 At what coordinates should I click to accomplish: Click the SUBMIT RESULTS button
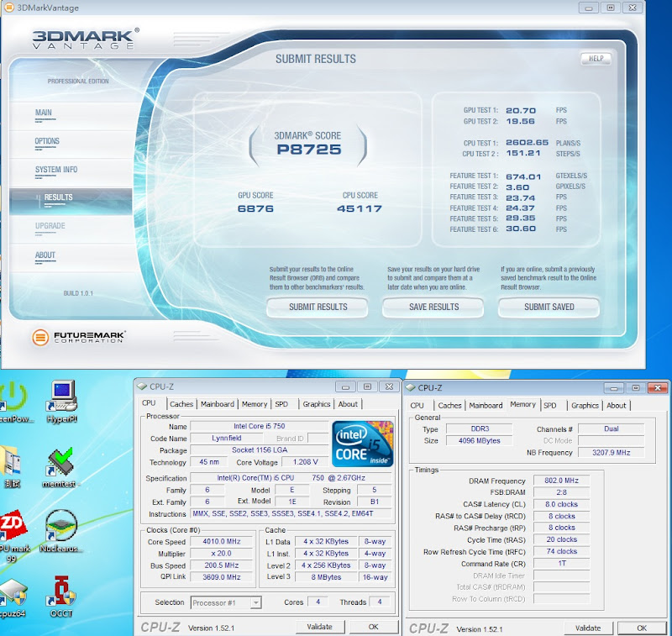pyautogui.click(x=318, y=307)
